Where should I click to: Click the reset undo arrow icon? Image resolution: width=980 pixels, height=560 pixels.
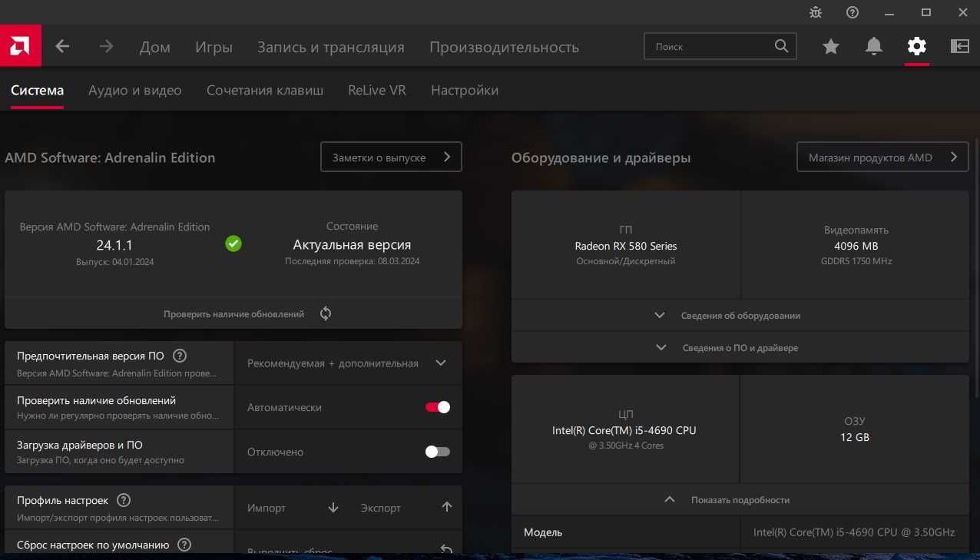click(446, 549)
